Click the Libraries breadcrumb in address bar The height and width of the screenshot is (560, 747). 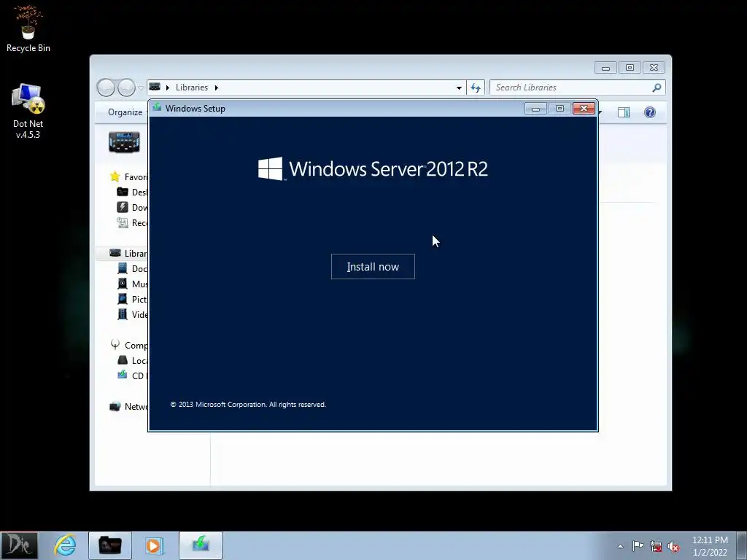192,87
